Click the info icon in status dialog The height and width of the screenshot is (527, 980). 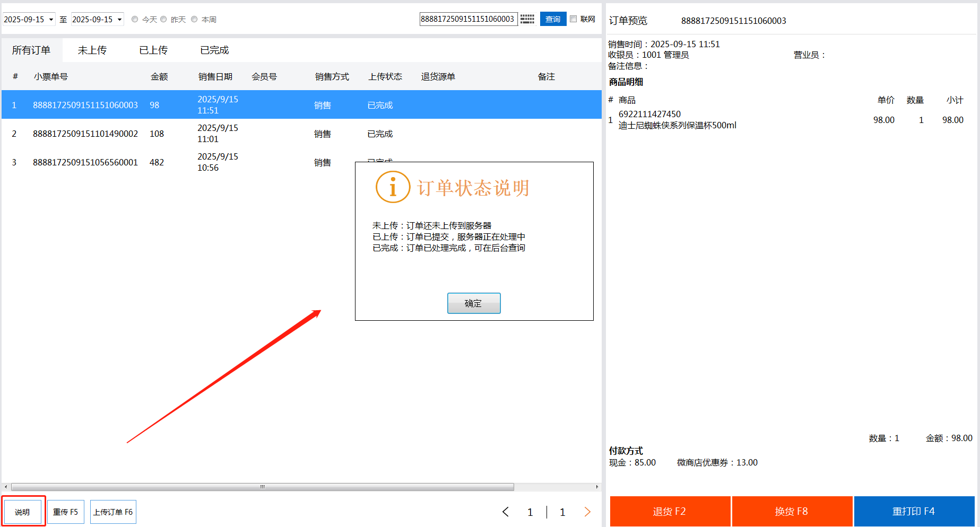point(393,187)
